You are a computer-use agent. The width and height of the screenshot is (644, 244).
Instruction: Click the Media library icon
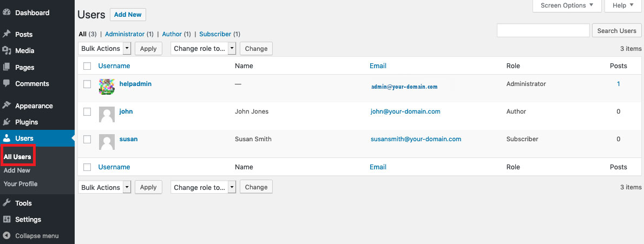tap(6, 50)
